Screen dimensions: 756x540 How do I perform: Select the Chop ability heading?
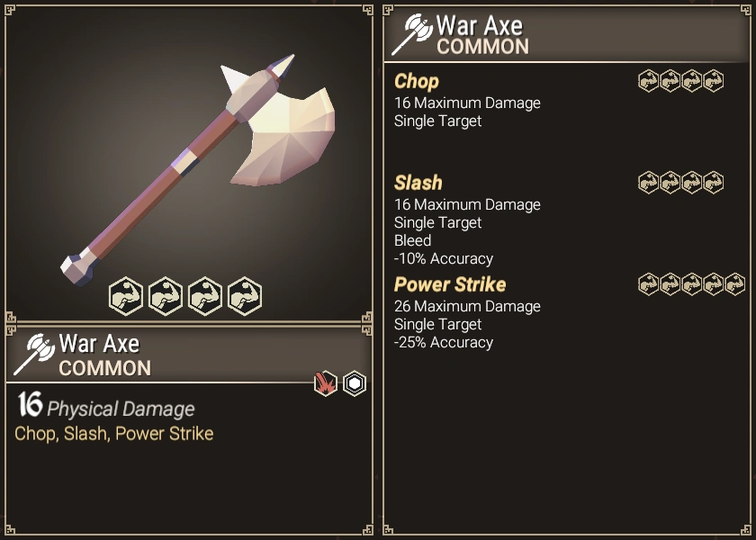coord(417,82)
